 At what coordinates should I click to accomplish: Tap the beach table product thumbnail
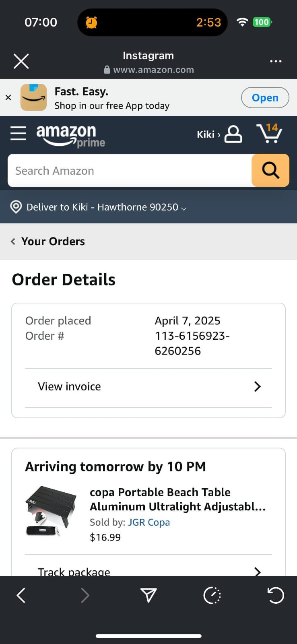51,511
